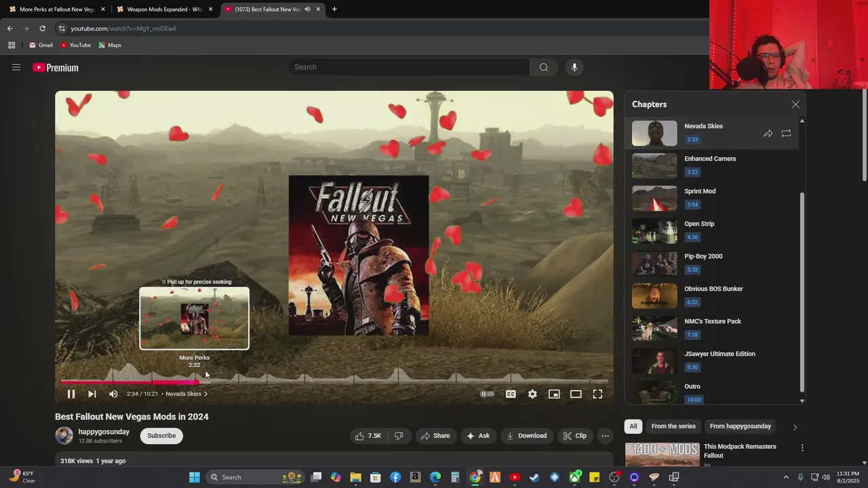Open This Modpack Remasters Fallout video thumbnail

[x=662, y=454]
